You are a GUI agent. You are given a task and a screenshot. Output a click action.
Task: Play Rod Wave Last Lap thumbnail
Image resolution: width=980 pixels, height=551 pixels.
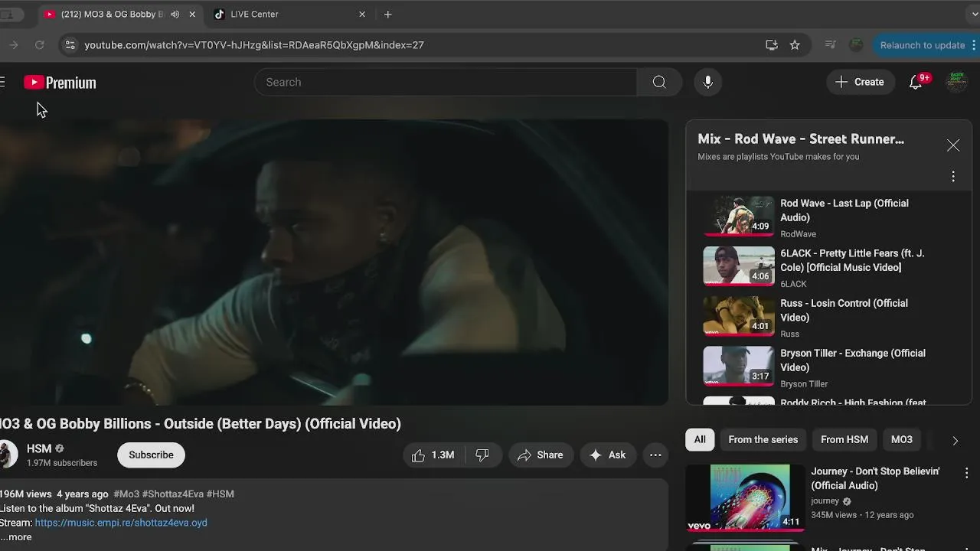739,216
